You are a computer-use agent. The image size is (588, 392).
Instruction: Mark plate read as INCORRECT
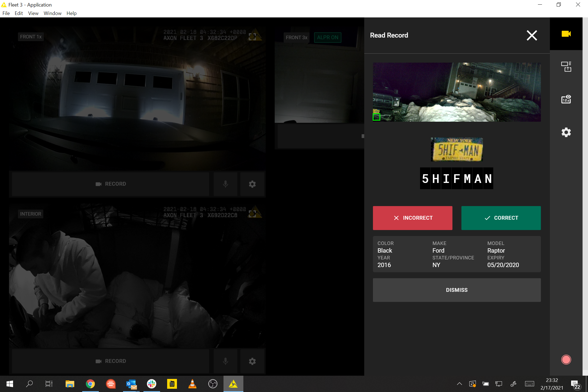point(412,218)
